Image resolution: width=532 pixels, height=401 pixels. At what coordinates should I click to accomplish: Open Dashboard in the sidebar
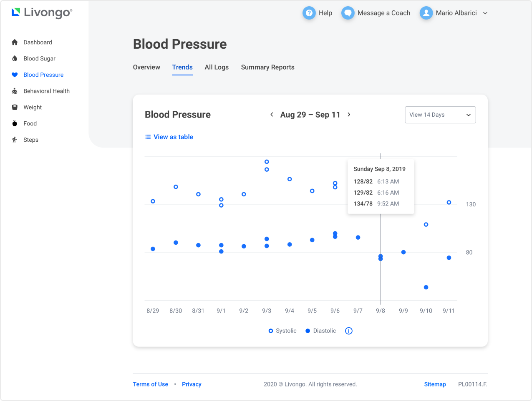tap(38, 42)
